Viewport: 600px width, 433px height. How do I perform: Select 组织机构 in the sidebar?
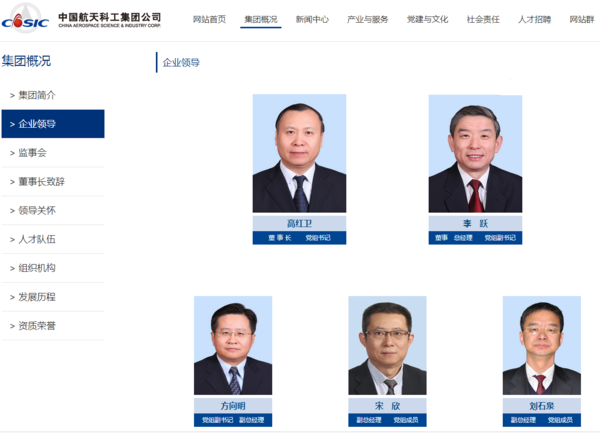[x=37, y=268]
